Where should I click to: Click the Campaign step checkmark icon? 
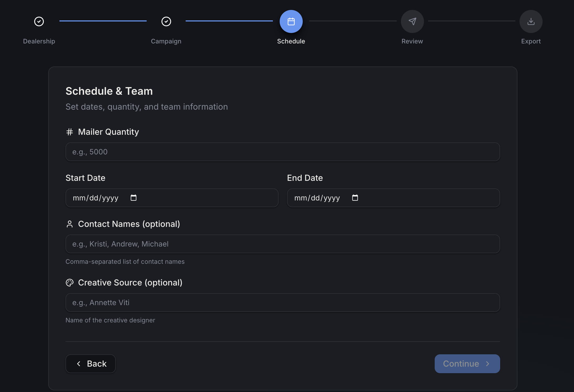pyautogui.click(x=166, y=21)
